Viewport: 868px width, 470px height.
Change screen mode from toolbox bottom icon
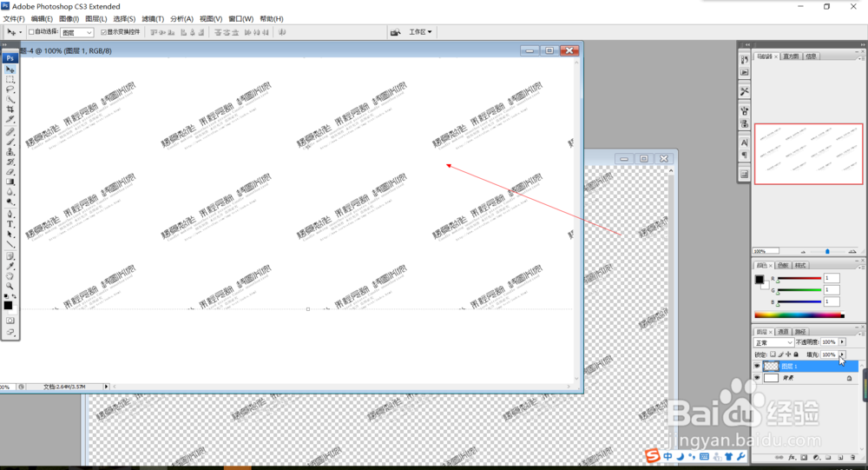pyautogui.click(x=10, y=332)
